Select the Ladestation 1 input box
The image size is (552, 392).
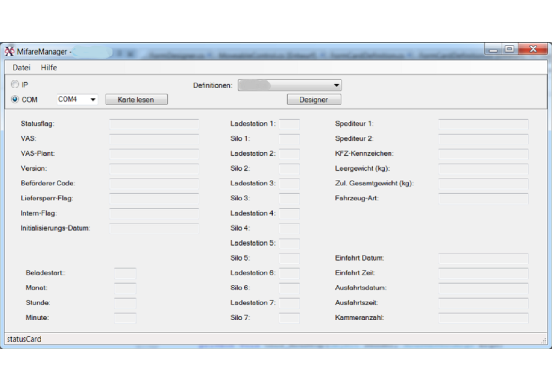[289, 124]
